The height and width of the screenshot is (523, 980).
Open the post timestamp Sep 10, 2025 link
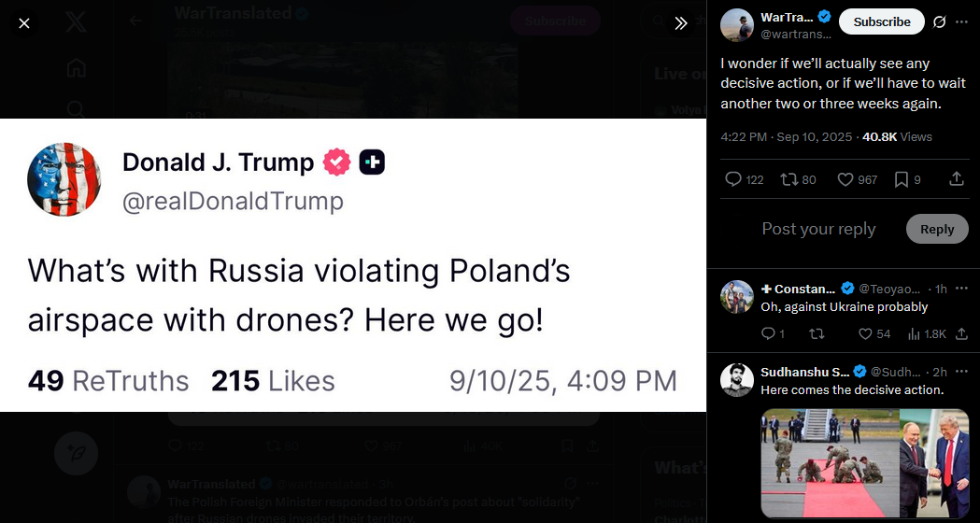pyautogui.click(x=786, y=136)
